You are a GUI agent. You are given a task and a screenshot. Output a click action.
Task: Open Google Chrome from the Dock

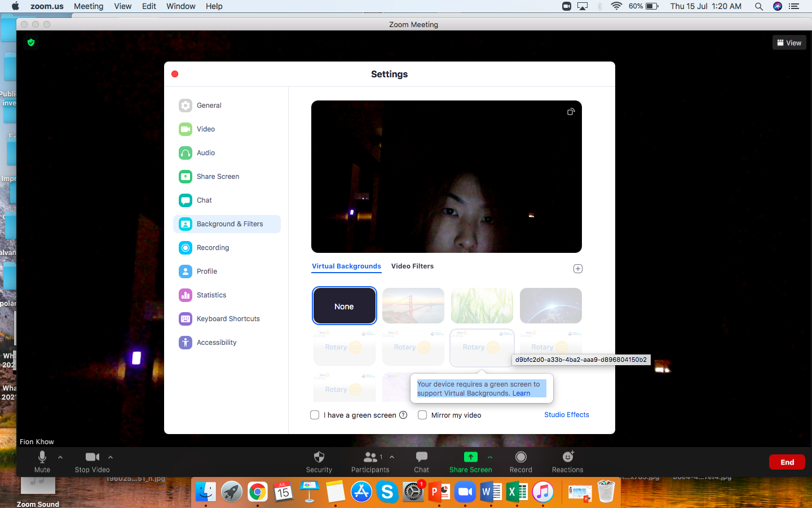[x=257, y=492]
